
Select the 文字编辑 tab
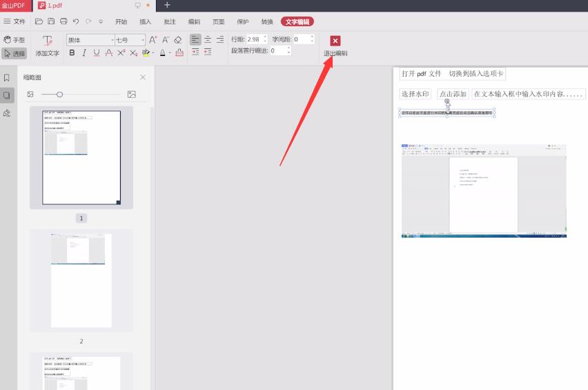[x=297, y=22]
